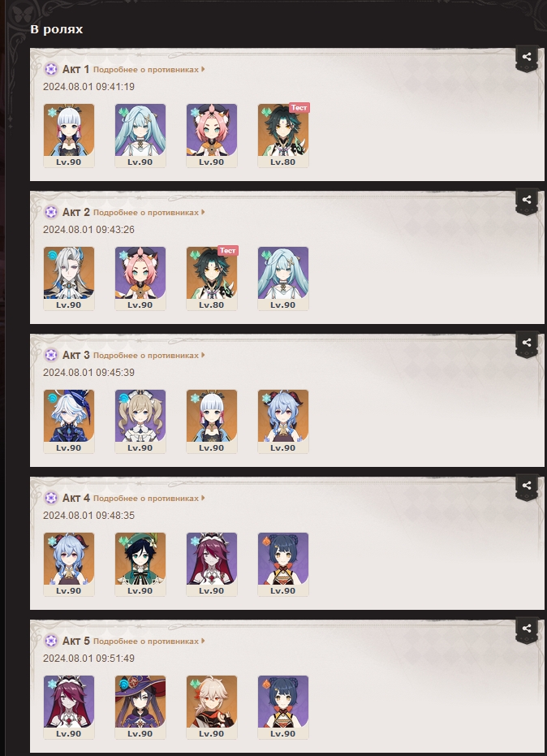Select the pink-haired character portrait in Акт 2
Viewport: 547px width, 756px height.
[140, 279]
